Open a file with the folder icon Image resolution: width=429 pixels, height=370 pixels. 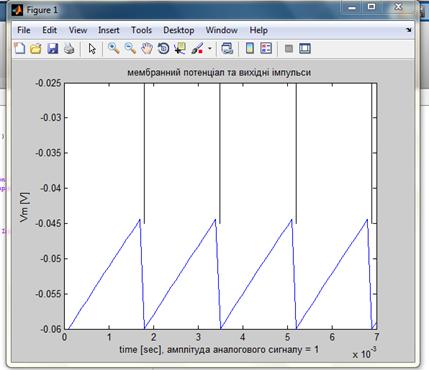click(36, 49)
